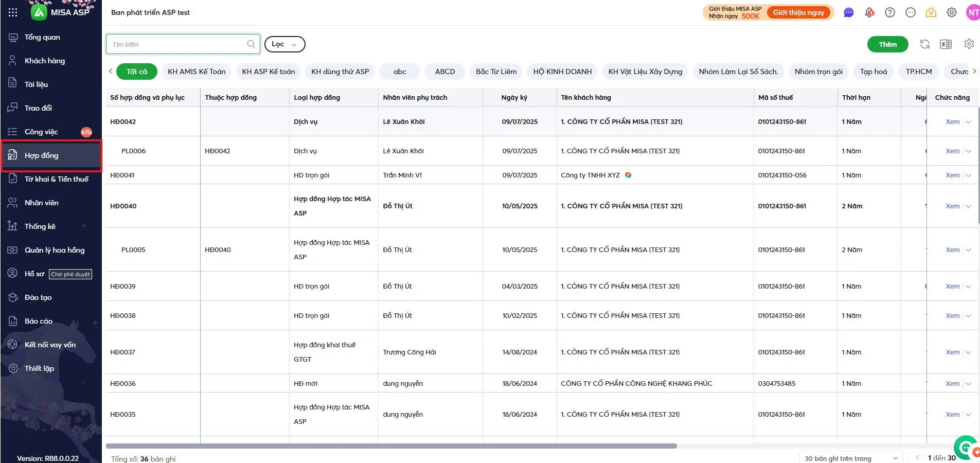Click the MISA ASP logo

click(60, 12)
